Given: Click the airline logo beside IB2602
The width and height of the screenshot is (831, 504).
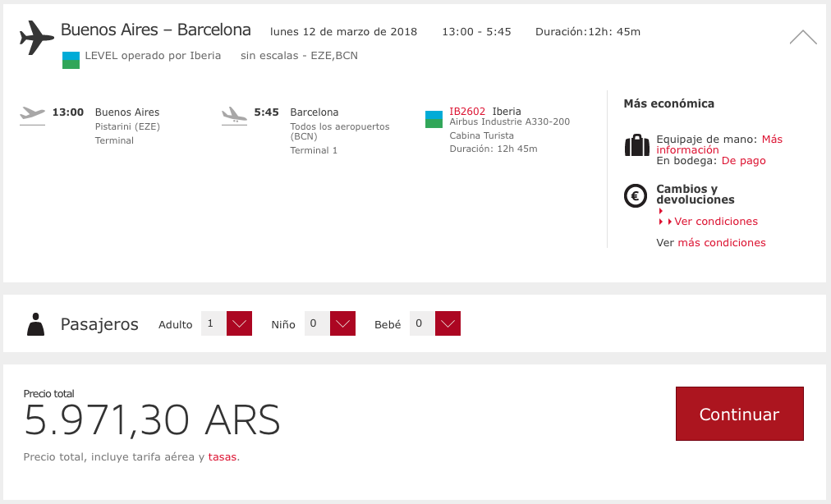Looking at the screenshot, I should [x=434, y=119].
